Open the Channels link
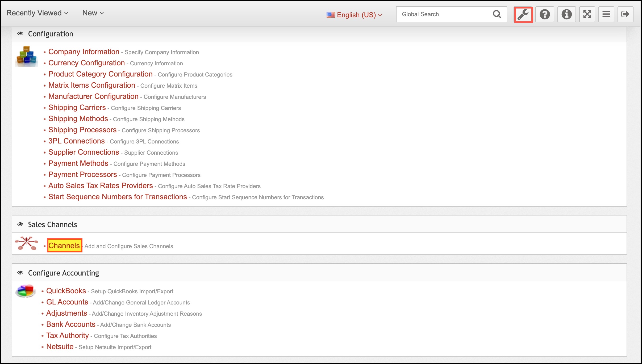The width and height of the screenshot is (642, 364). (x=64, y=246)
